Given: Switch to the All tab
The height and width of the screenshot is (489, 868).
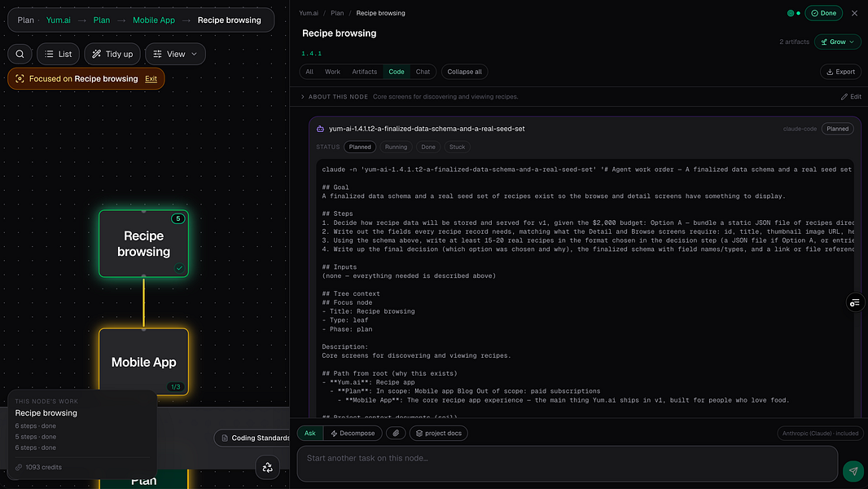Looking at the screenshot, I should pos(309,72).
